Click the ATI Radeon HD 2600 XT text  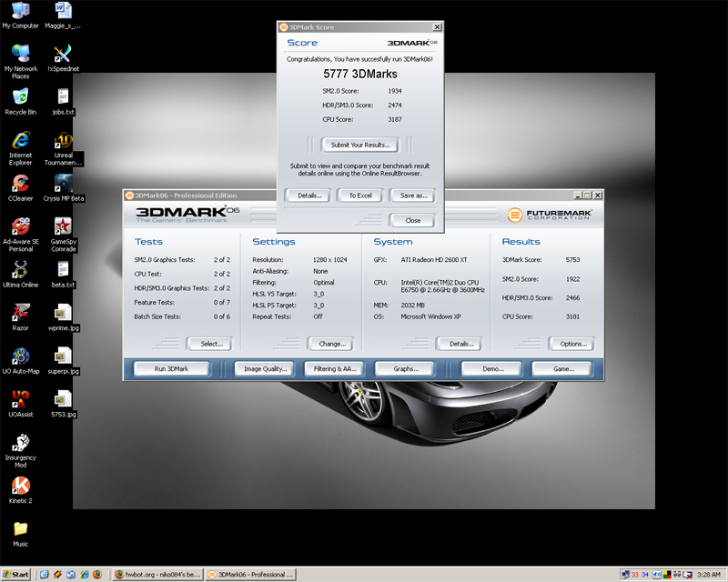(x=434, y=260)
